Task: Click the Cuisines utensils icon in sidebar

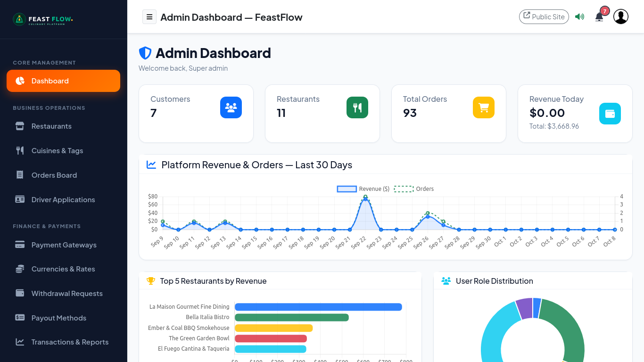Action: click(x=20, y=151)
